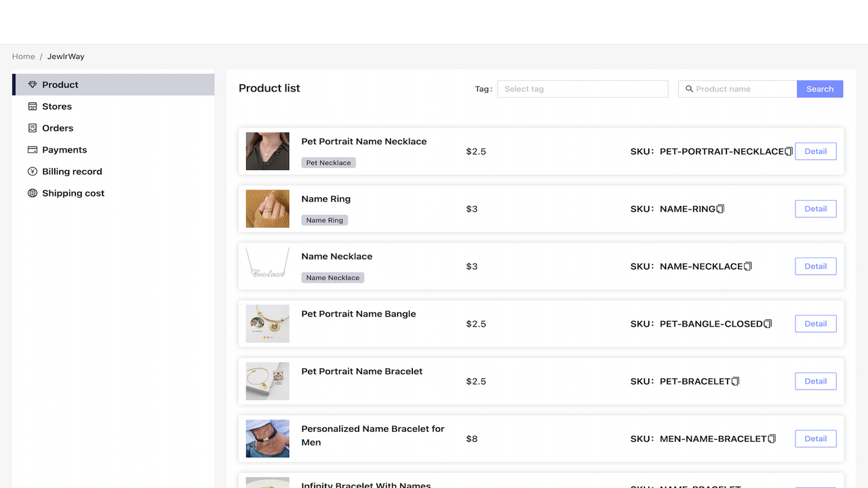Click the magnifier icon in the search field

point(689,89)
